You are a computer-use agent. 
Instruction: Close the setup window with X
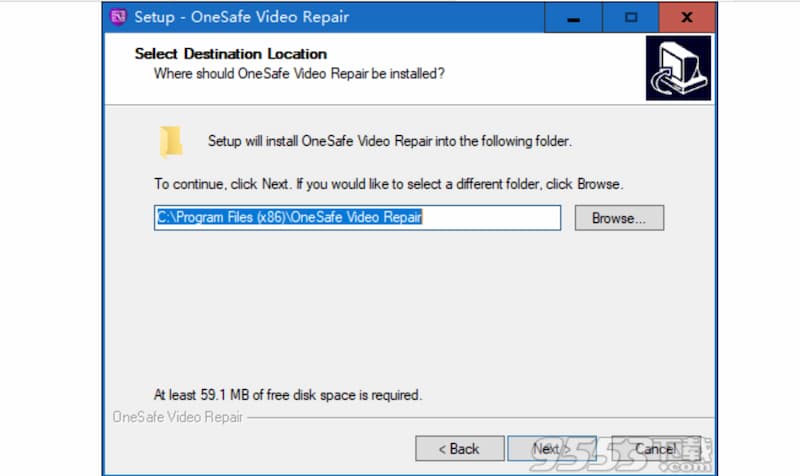pos(687,17)
